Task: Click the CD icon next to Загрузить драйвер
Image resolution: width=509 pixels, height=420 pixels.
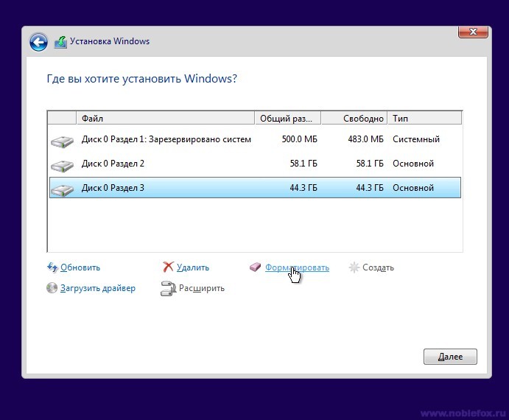Action: 52,288
